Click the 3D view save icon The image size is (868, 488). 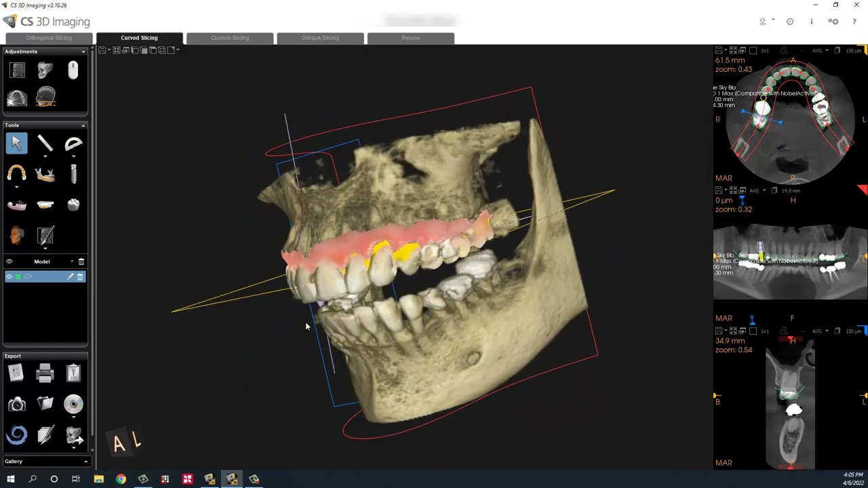(x=102, y=50)
